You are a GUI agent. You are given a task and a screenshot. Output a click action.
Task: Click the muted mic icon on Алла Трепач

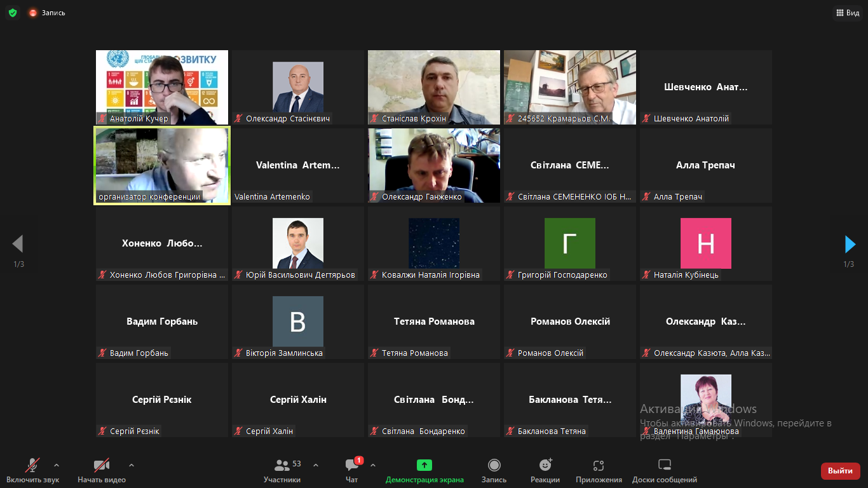646,197
